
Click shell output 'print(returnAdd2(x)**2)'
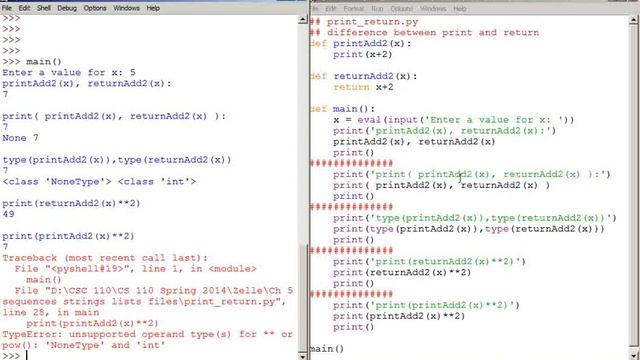pyautogui.click(x=71, y=203)
